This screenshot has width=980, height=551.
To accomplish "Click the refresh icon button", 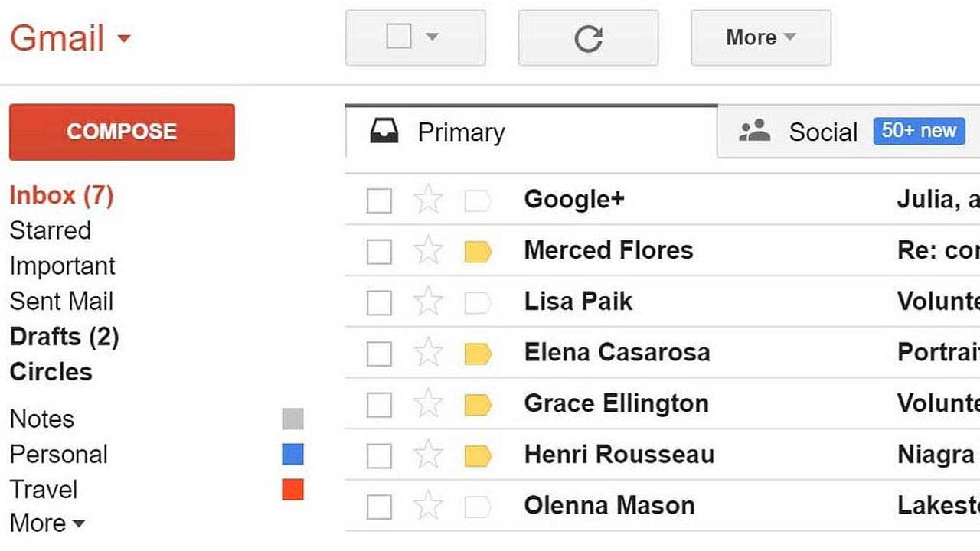I will [x=588, y=38].
